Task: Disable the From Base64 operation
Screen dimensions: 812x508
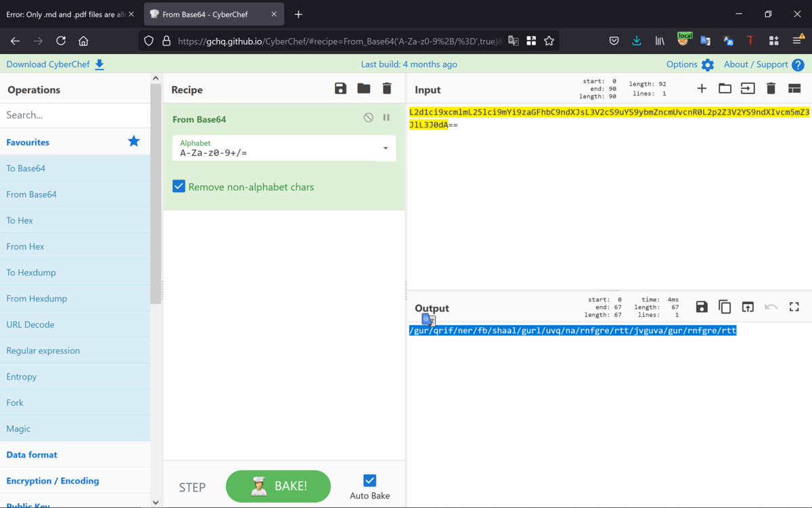Action: pyautogui.click(x=368, y=117)
